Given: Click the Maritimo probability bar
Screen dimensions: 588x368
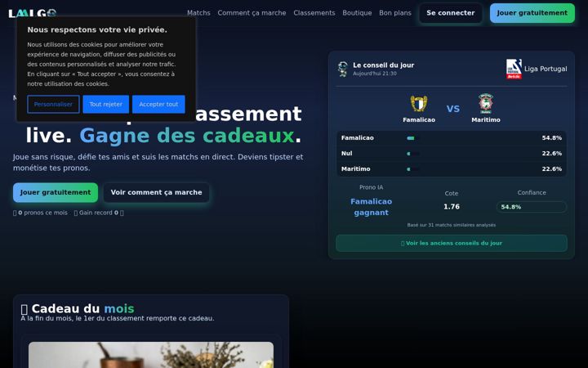Looking at the screenshot, I should pos(413,169).
